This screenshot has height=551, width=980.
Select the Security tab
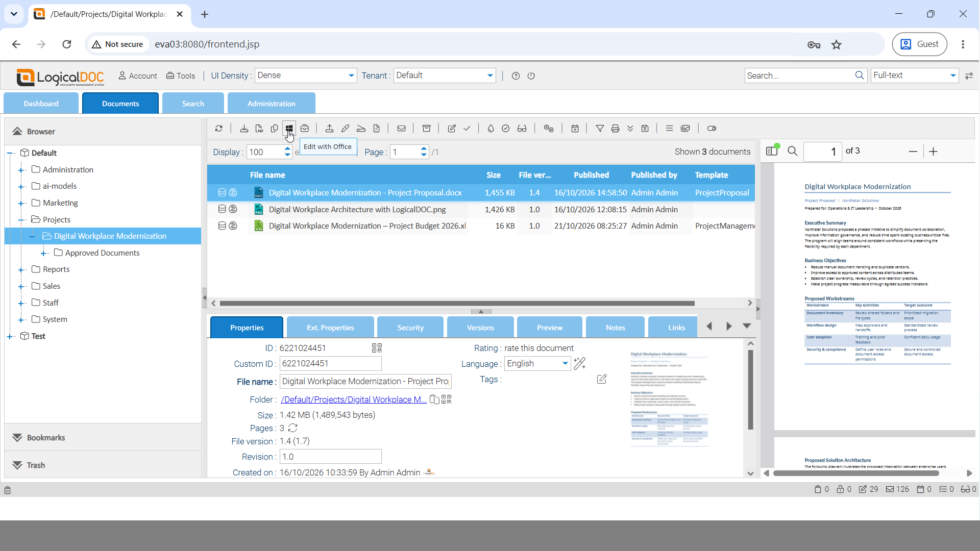pos(410,328)
